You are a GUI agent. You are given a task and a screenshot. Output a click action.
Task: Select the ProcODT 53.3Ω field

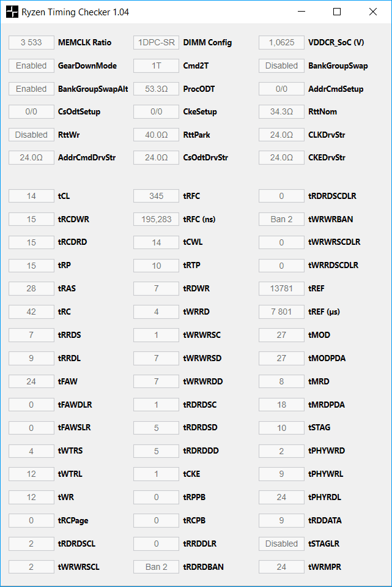point(157,89)
